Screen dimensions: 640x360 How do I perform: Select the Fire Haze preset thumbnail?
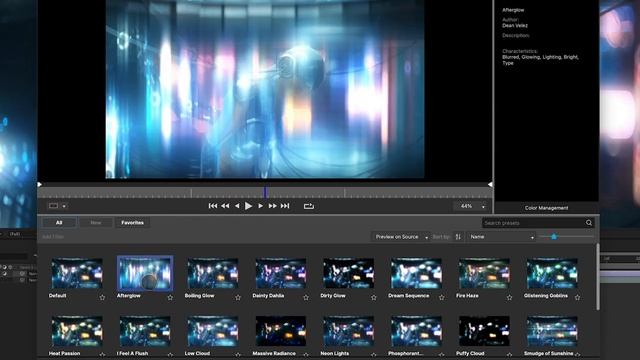[x=484, y=273]
